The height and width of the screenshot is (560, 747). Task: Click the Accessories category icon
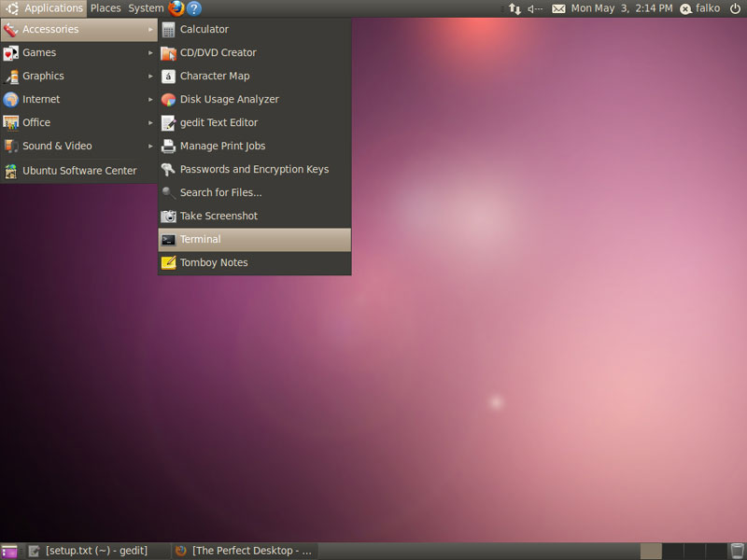10,30
